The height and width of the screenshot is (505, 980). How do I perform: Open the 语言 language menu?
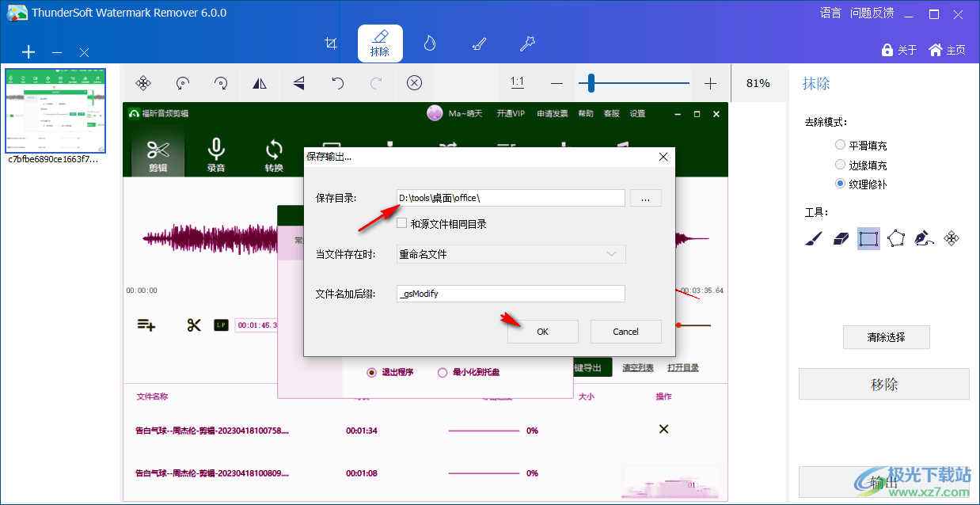tap(830, 13)
